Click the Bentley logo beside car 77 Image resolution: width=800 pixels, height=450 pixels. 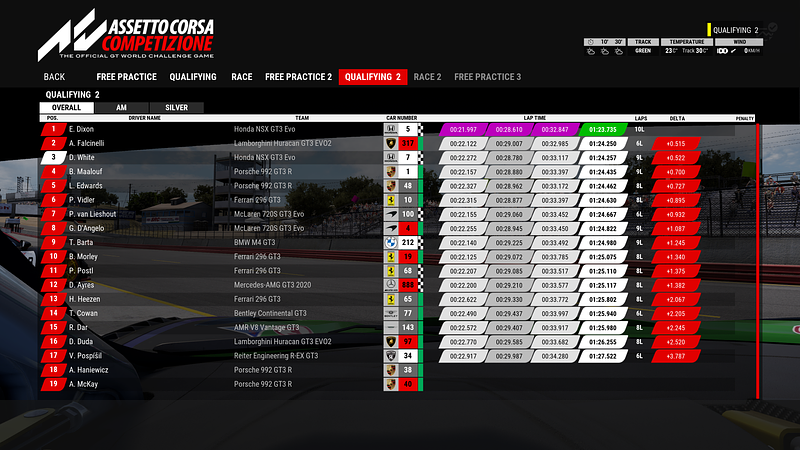click(x=391, y=313)
